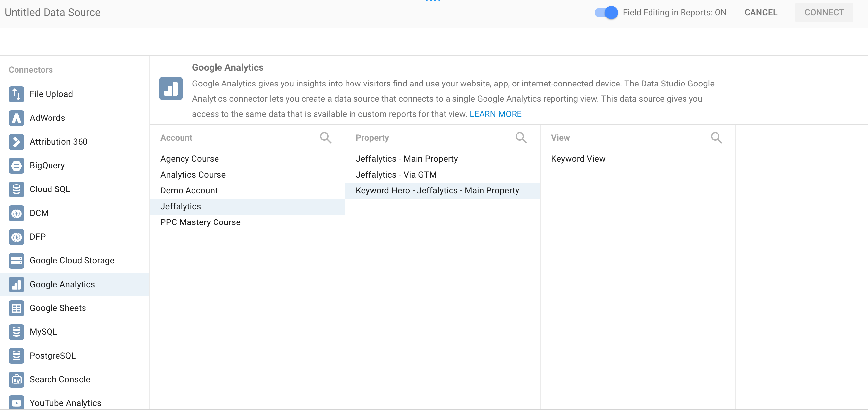Pick the Search Console connector label
This screenshot has height=410, width=868.
click(60, 379)
